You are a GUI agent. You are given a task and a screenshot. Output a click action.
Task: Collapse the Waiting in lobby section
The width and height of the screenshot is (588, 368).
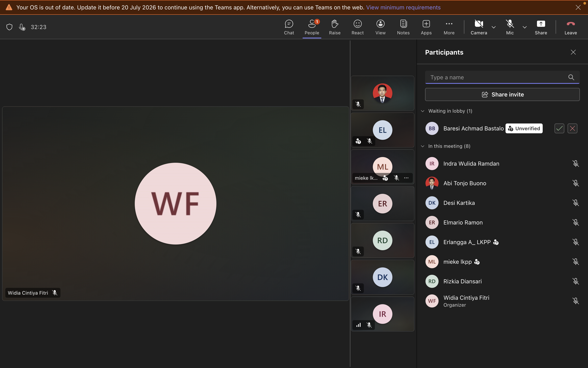423,111
